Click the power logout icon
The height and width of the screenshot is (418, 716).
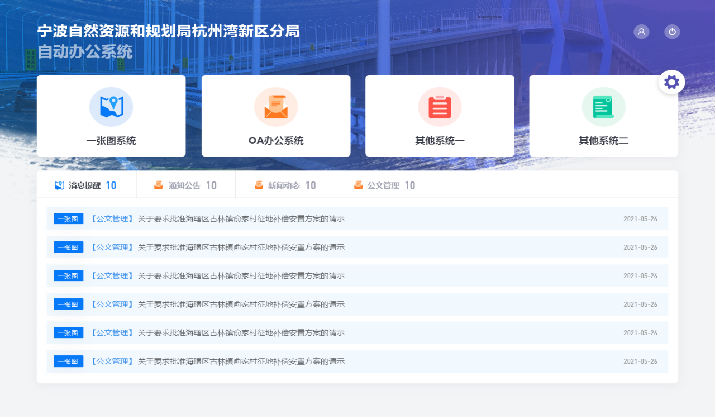point(672,32)
